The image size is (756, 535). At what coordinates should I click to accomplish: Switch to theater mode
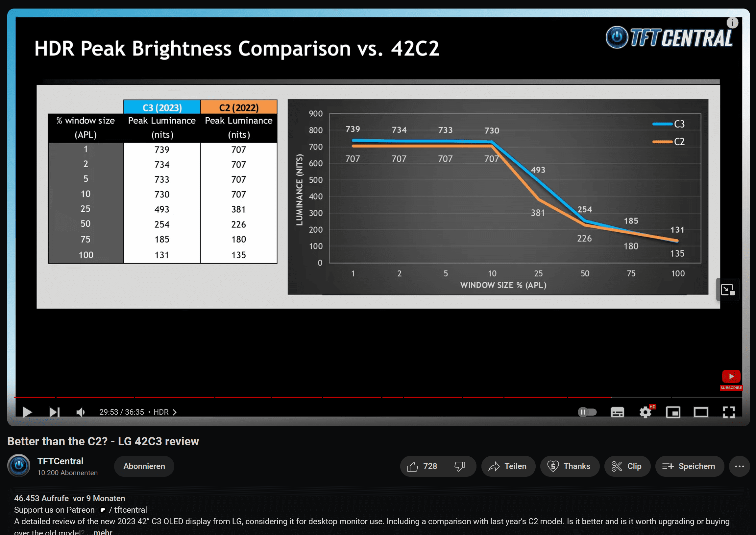(701, 412)
